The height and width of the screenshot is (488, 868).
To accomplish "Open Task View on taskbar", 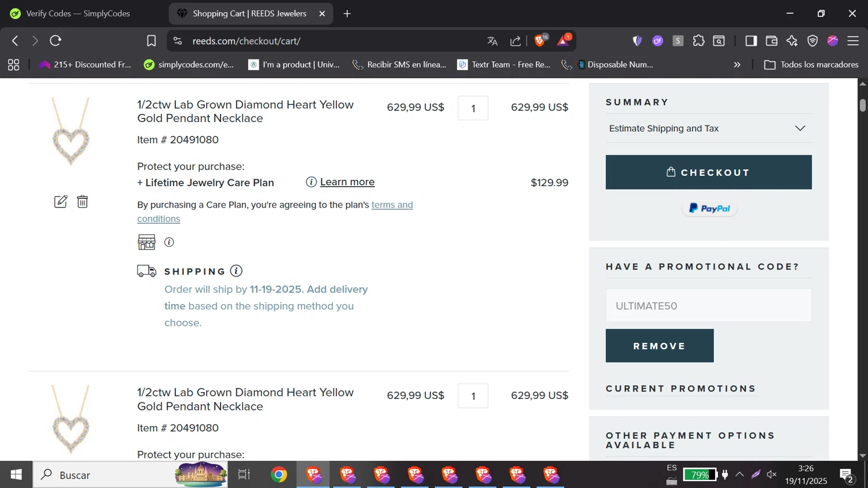I will pos(244,475).
